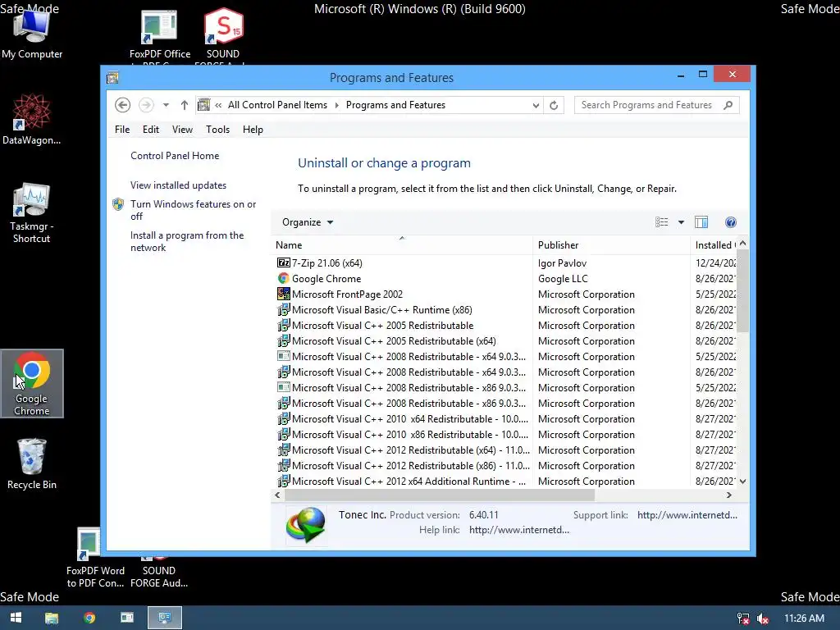Click the magnifier search icon

pyautogui.click(x=728, y=105)
